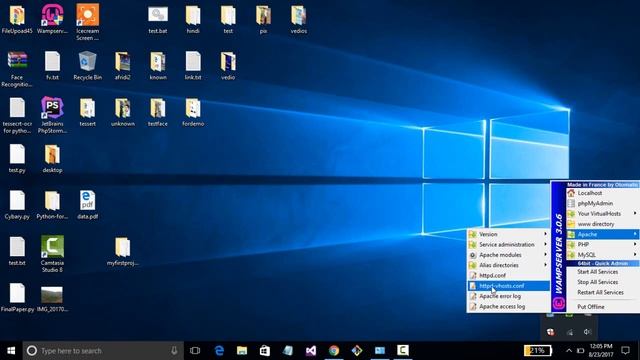The width and height of the screenshot is (640, 360).
Task: Open httpd.conf from Apache menu
Action: point(508,276)
